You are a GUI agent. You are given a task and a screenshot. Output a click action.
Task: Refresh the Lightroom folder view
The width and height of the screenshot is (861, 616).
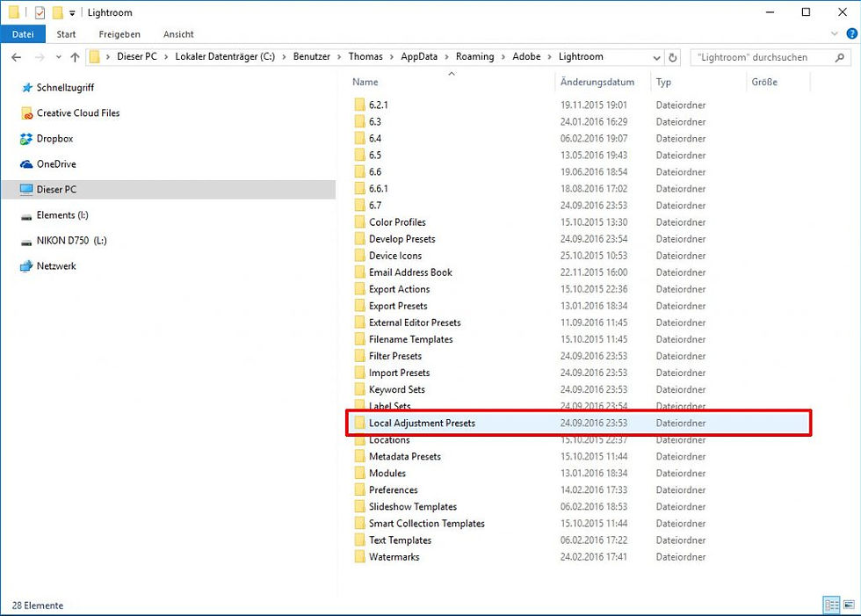(673, 57)
